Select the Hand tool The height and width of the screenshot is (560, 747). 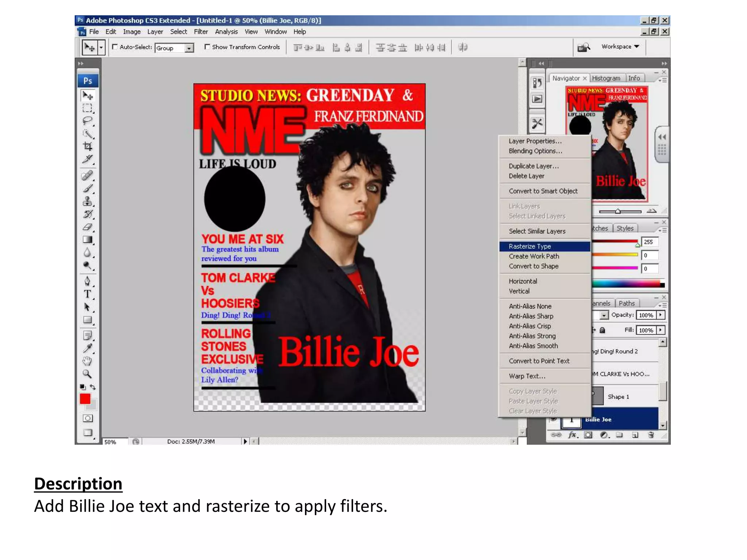pyautogui.click(x=88, y=361)
